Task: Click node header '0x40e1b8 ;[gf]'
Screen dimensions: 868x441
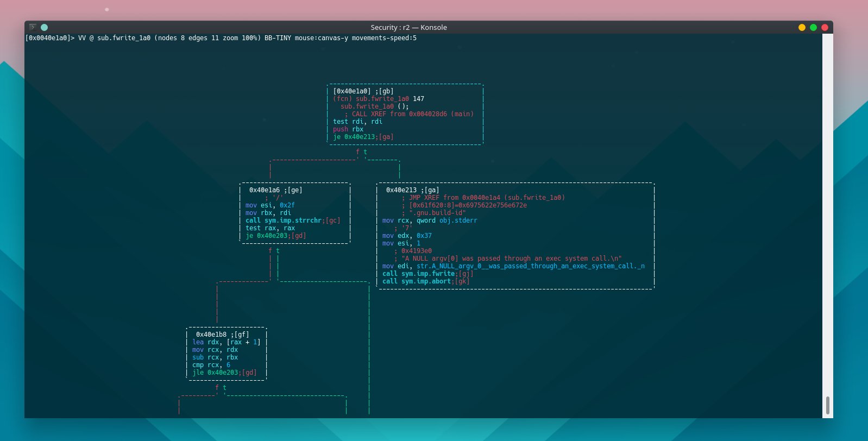Action: pyautogui.click(x=223, y=335)
